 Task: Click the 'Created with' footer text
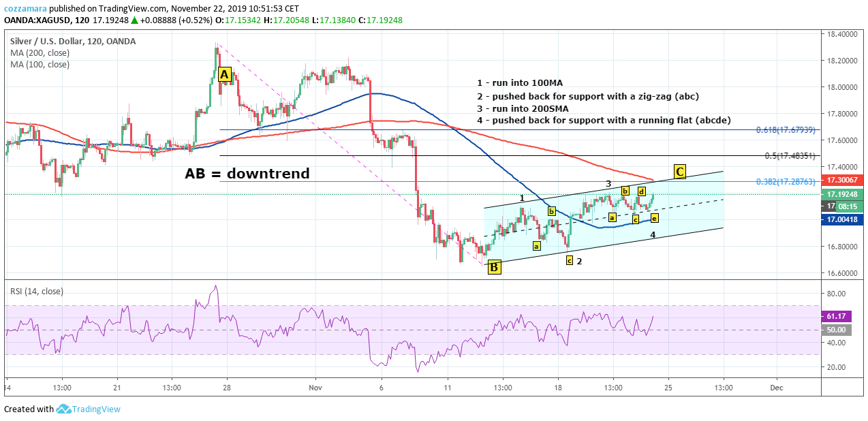(x=29, y=409)
